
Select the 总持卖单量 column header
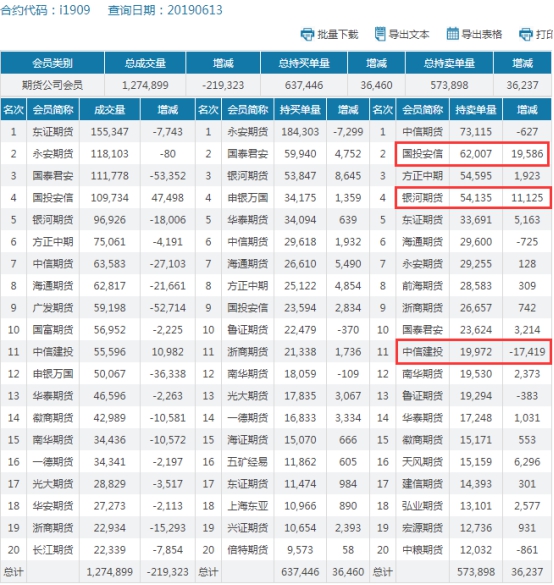coord(449,63)
